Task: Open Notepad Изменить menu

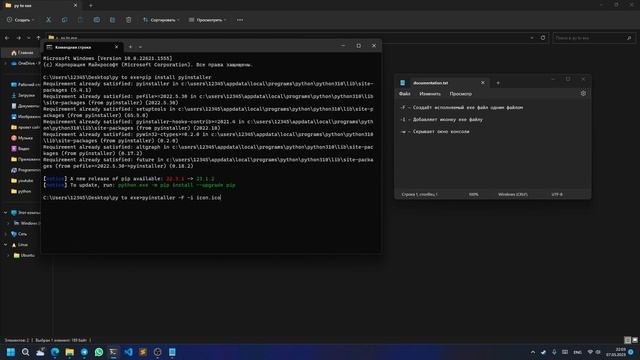Action: pyautogui.click(x=430, y=94)
